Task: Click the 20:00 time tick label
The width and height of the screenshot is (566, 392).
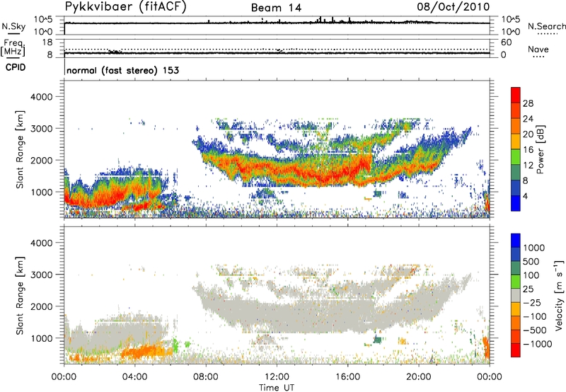Action: click(418, 377)
